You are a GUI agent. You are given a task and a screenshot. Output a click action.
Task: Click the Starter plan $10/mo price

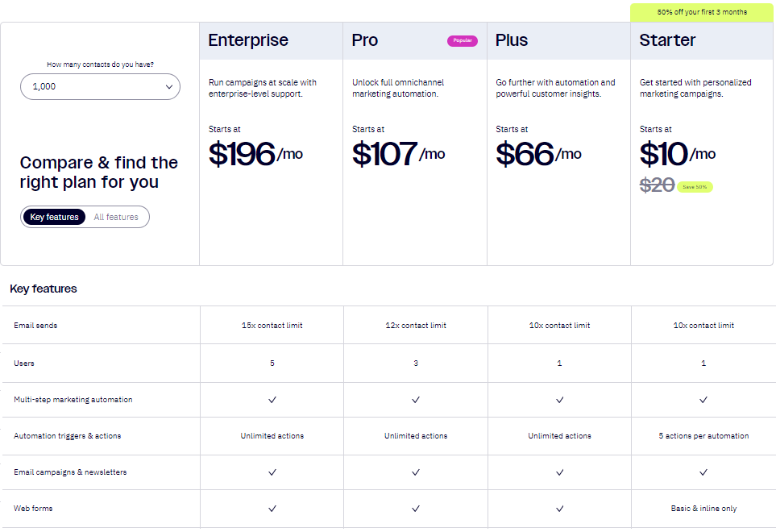(677, 154)
